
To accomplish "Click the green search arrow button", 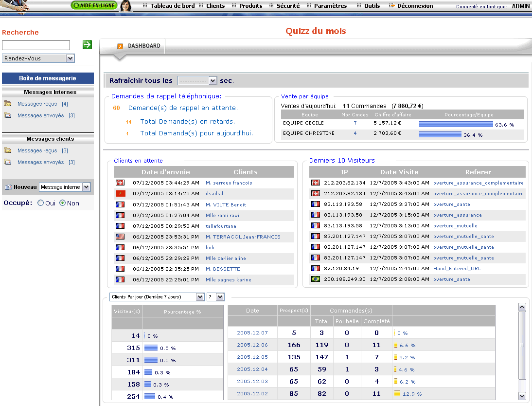I will 87,44.
